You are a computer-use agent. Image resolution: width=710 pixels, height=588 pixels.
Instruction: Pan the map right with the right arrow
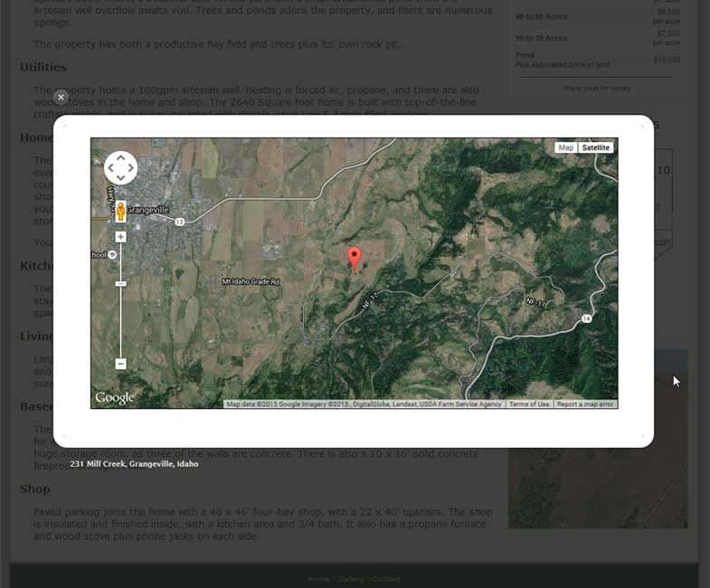click(x=130, y=167)
